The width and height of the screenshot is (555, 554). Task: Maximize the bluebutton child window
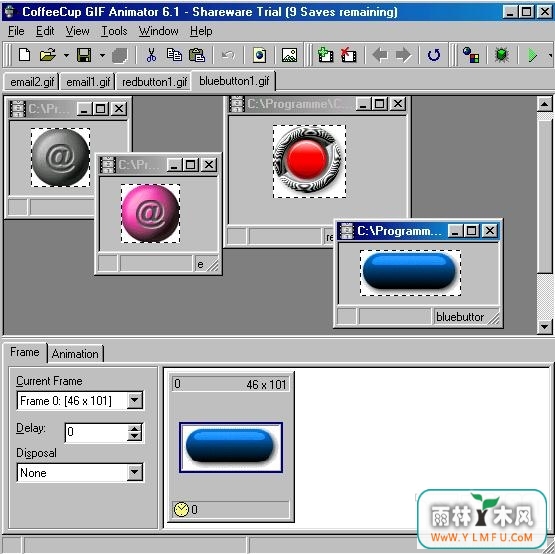(471, 231)
